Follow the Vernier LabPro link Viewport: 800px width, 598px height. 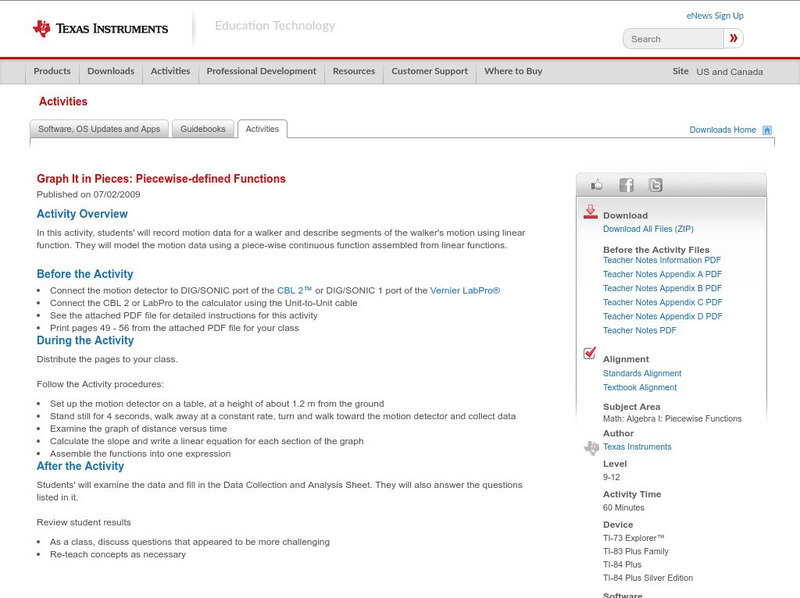click(x=465, y=290)
